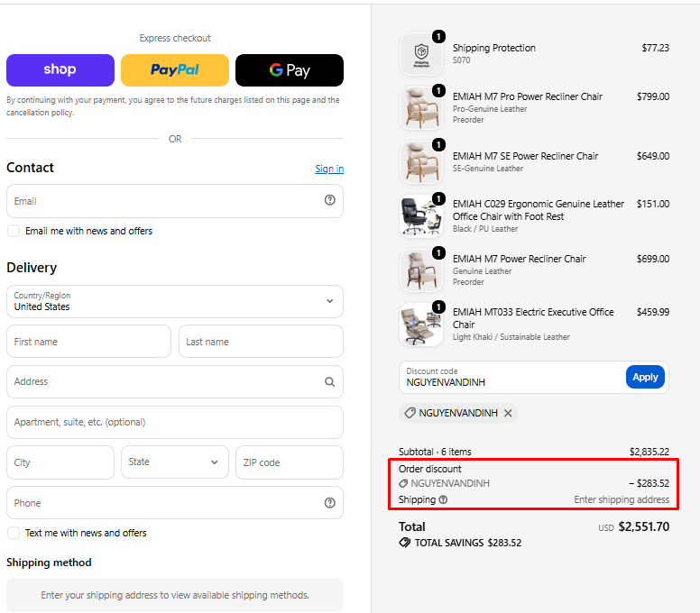The width and height of the screenshot is (700, 613).
Task: Click the ZIP code field
Action: pos(290,462)
